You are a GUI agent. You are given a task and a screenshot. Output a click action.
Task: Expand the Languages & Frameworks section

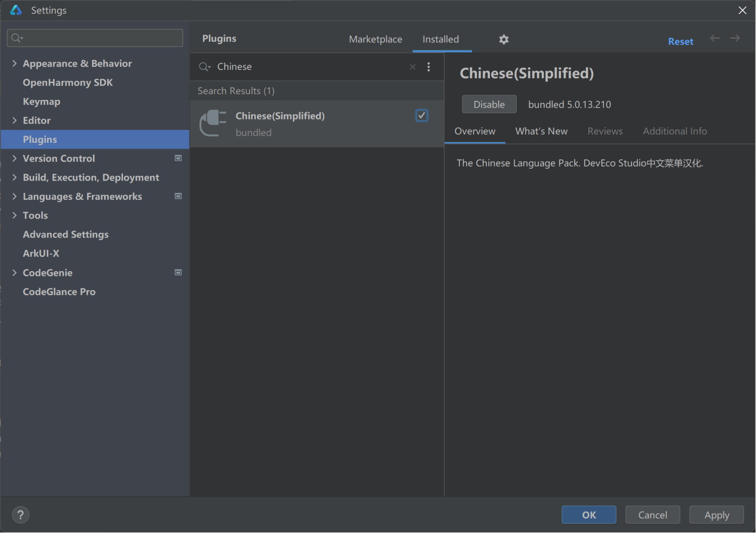click(x=14, y=196)
